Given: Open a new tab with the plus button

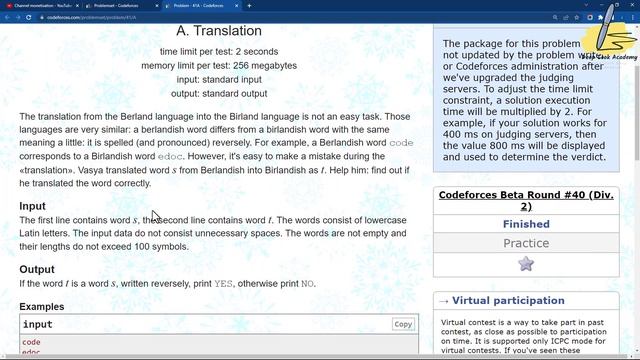Looking at the screenshot, I should pos(249,6).
